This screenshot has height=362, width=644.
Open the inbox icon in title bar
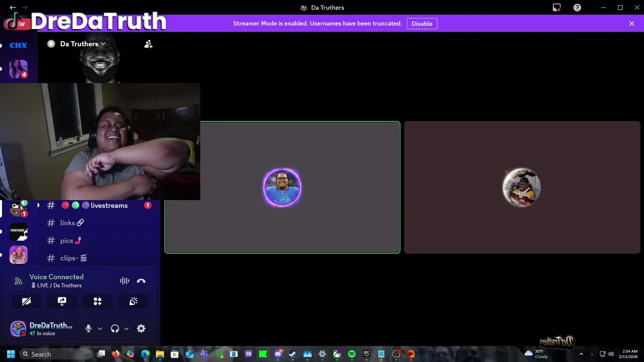coord(556,8)
